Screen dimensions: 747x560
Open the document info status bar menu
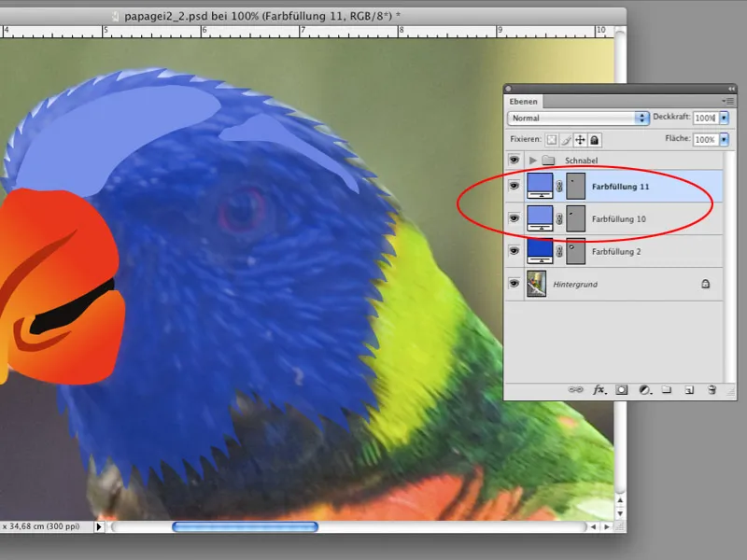(x=97, y=525)
